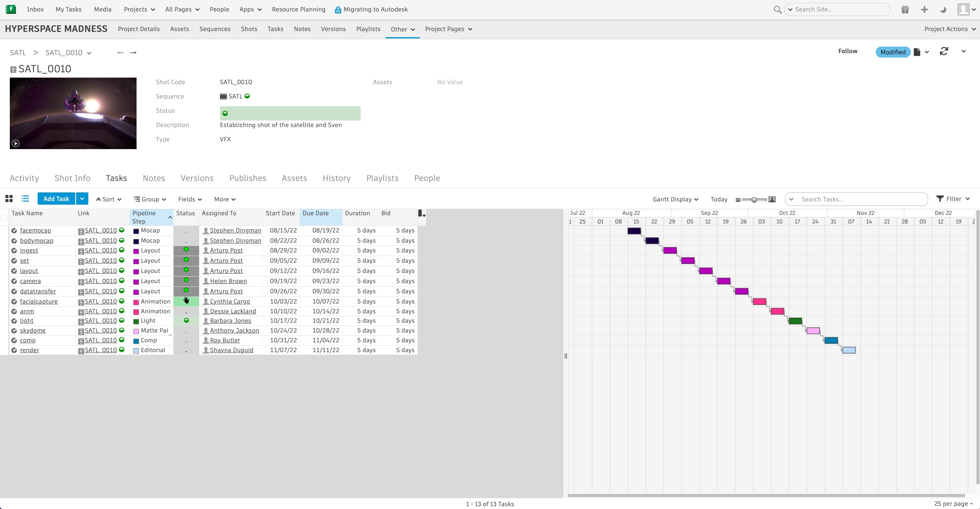Switch to thumbnail grid view icon

click(x=9, y=199)
